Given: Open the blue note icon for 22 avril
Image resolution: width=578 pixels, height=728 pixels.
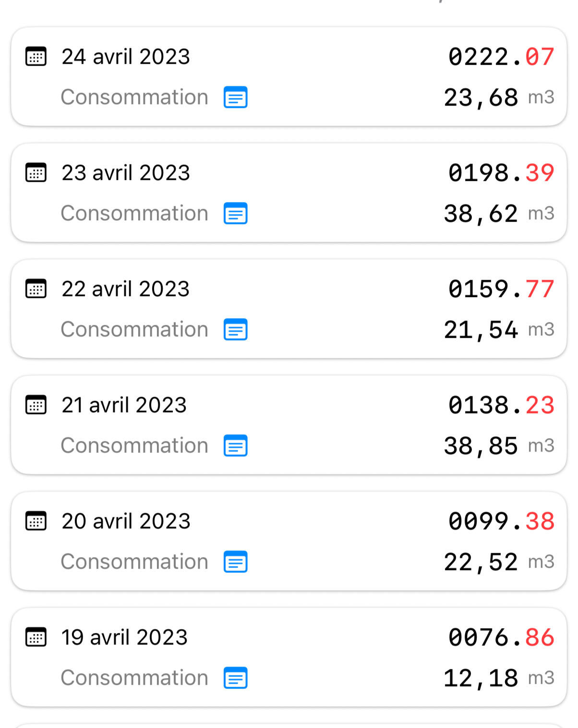Looking at the screenshot, I should 236,330.
